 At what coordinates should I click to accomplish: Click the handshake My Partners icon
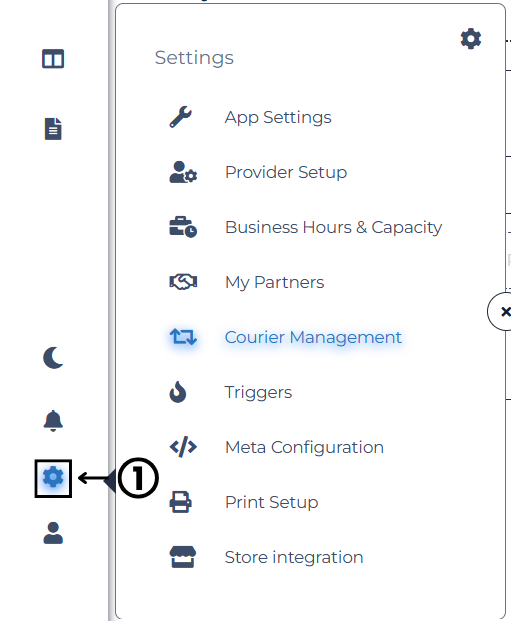[183, 282]
